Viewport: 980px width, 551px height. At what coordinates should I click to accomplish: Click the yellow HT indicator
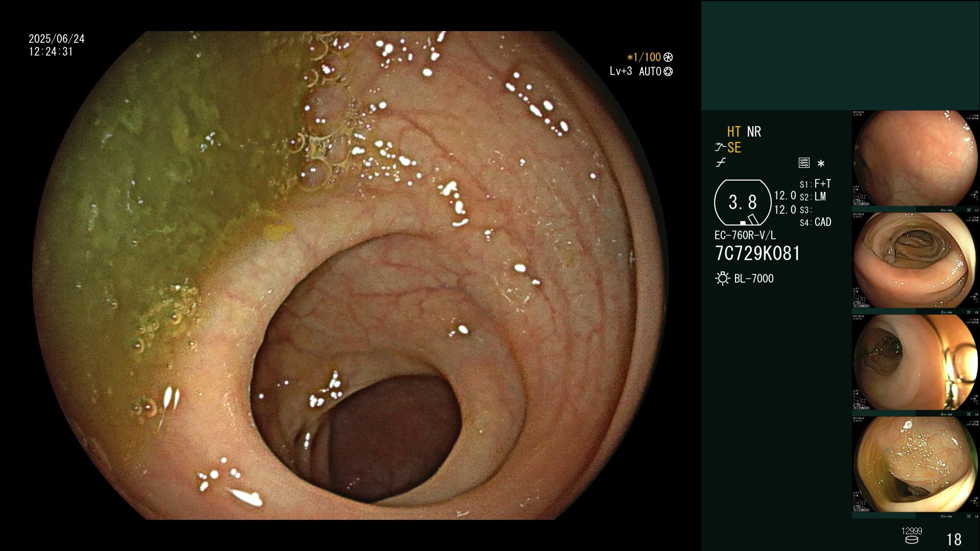click(x=734, y=132)
